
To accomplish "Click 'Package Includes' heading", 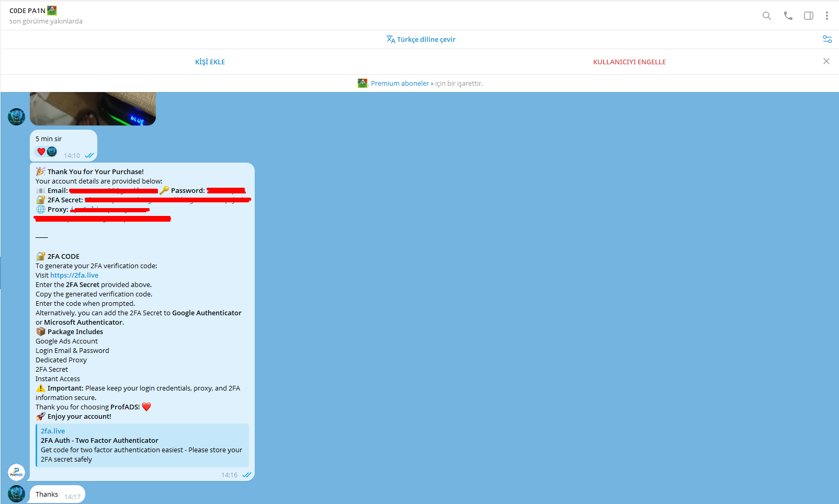I will tap(75, 331).
